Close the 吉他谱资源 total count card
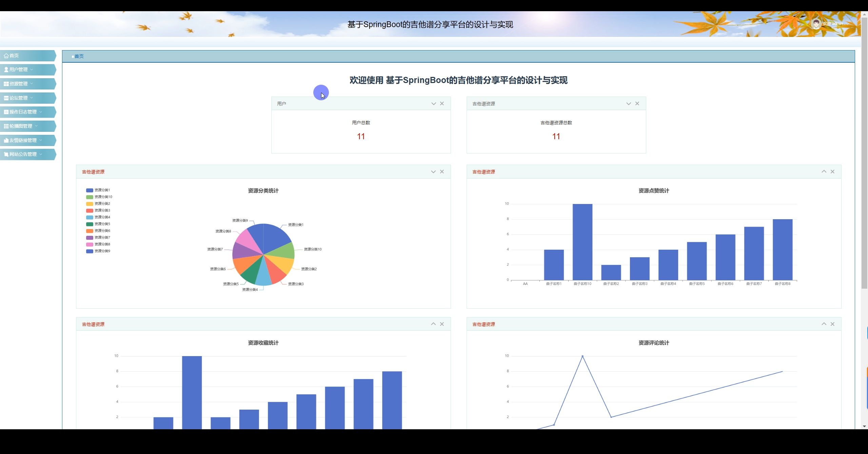The image size is (868, 454). click(637, 104)
